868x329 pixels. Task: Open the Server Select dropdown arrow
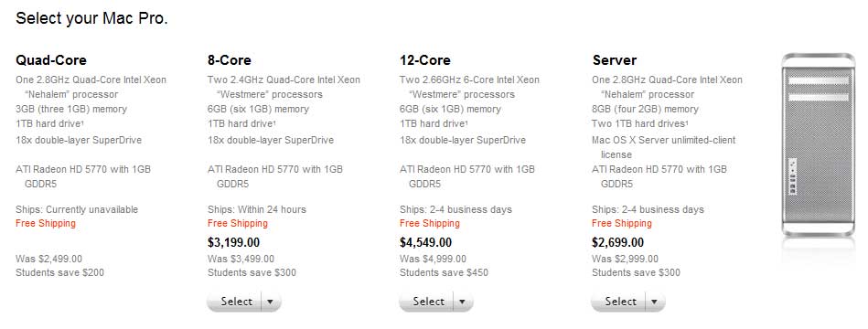(655, 302)
